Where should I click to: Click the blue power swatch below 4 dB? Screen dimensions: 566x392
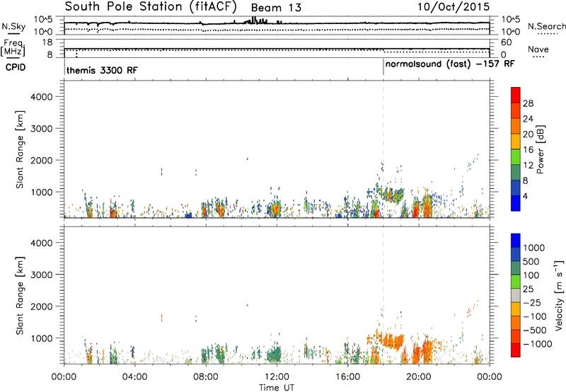(516, 203)
